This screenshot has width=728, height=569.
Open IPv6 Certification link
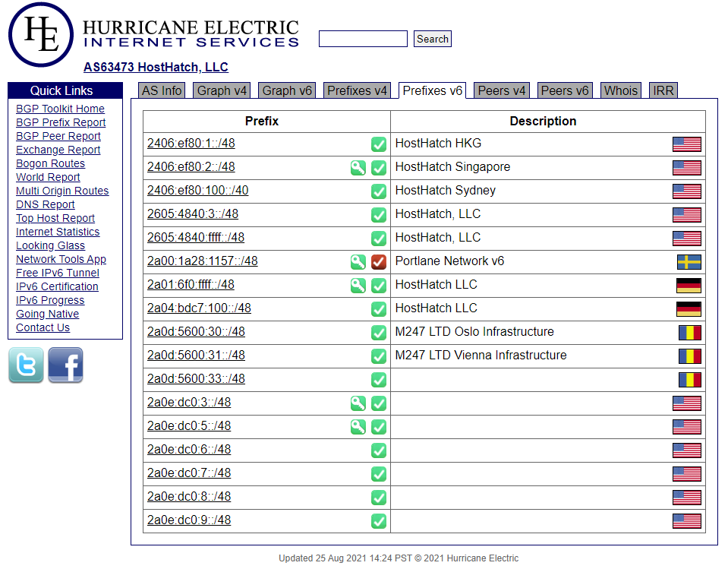click(57, 286)
